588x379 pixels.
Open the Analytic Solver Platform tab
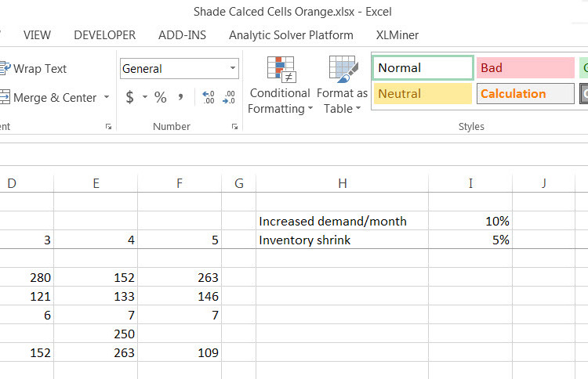click(291, 35)
